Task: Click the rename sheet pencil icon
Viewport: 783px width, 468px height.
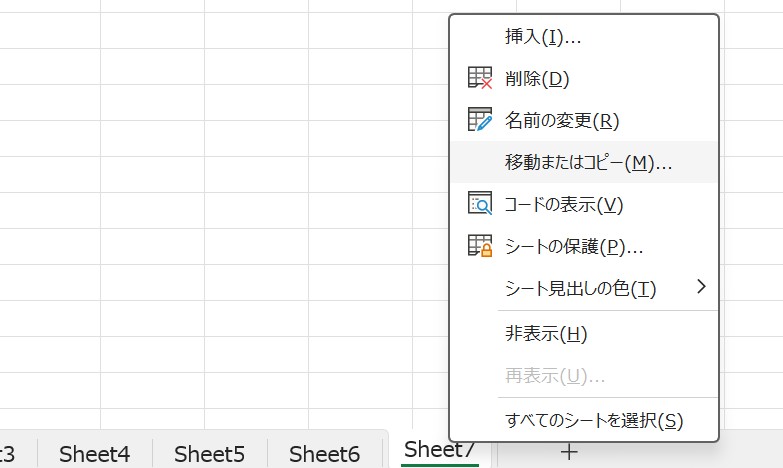Action: pyautogui.click(x=480, y=120)
